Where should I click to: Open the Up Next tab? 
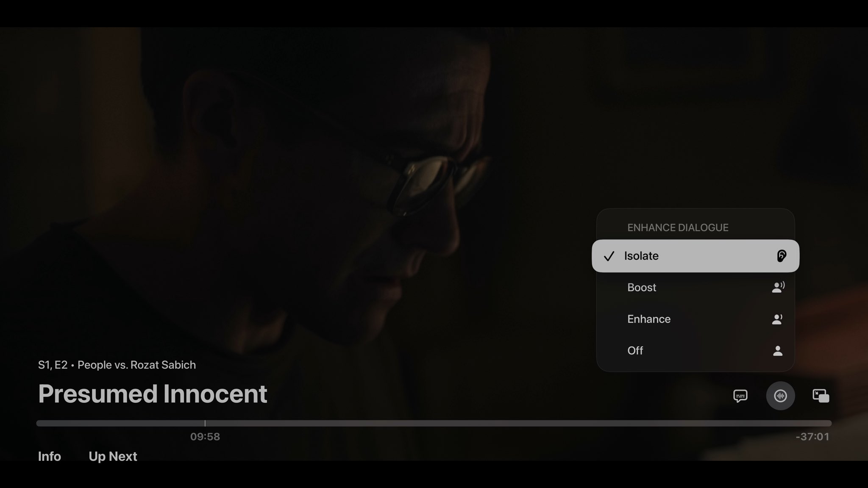113,456
